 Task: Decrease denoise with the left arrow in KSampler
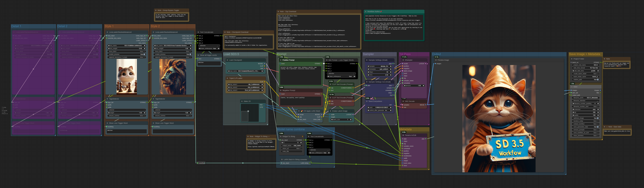click(405, 86)
